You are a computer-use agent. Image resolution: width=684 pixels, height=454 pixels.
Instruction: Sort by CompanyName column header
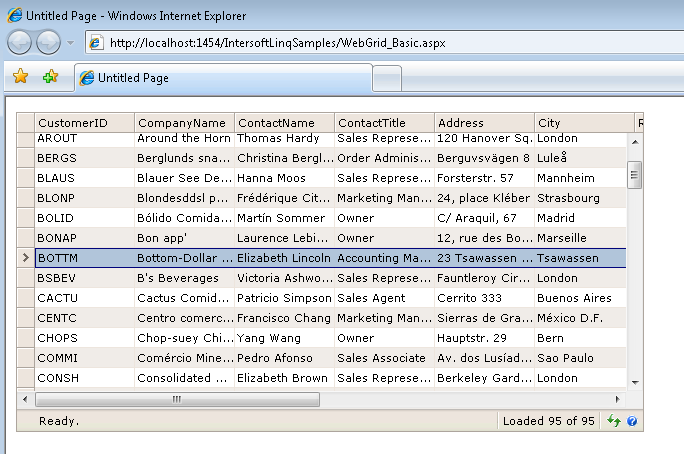185,123
